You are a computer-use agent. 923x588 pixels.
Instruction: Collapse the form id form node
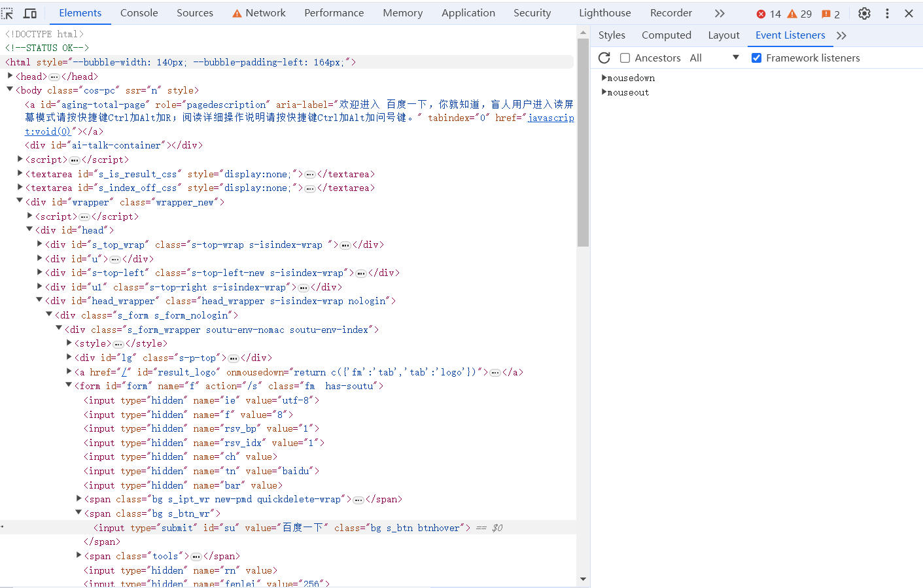pos(69,385)
